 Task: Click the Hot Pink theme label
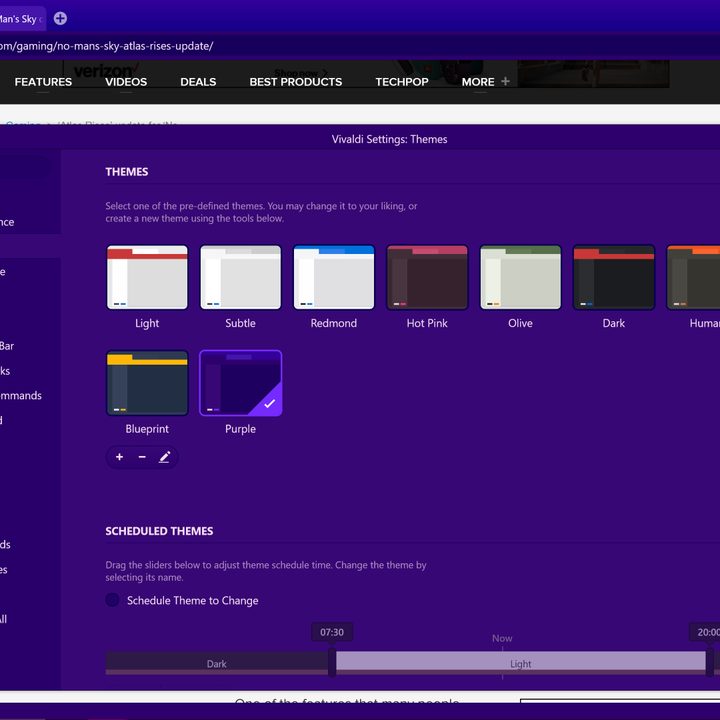(x=427, y=323)
